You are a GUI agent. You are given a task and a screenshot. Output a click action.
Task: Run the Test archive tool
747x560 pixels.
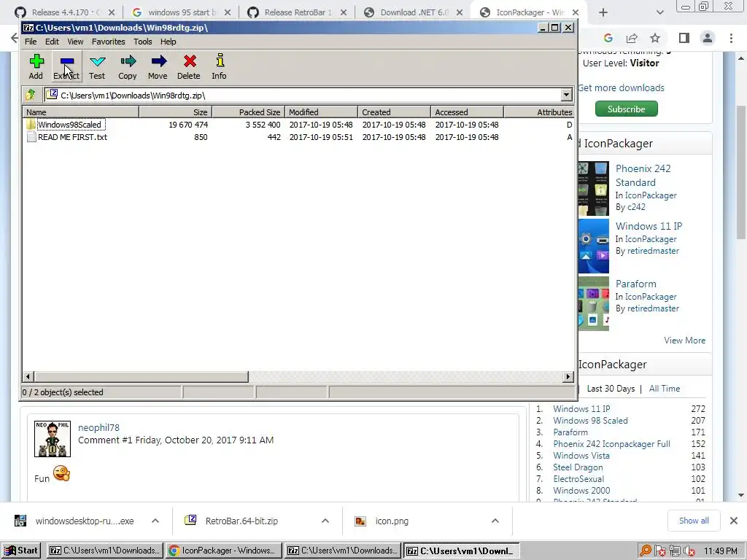(x=97, y=66)
